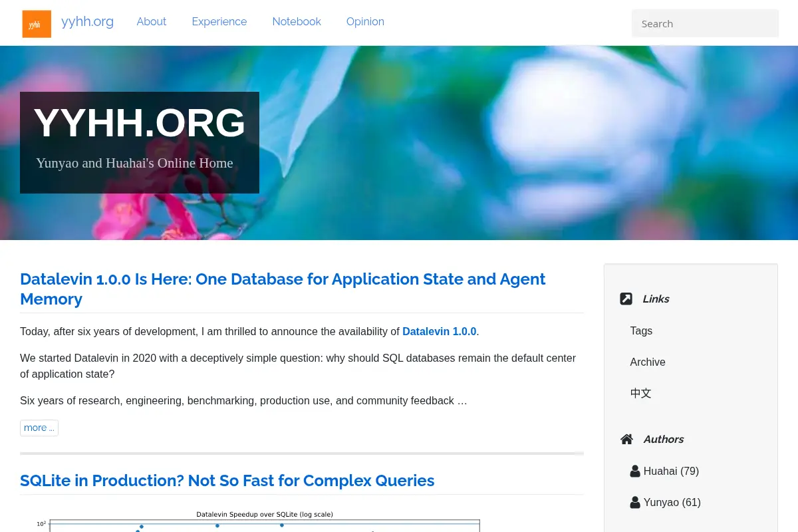This screenshot has height=532, width=798.
Task: Open the SQLite in Production article
Action: tap(227, 480)
